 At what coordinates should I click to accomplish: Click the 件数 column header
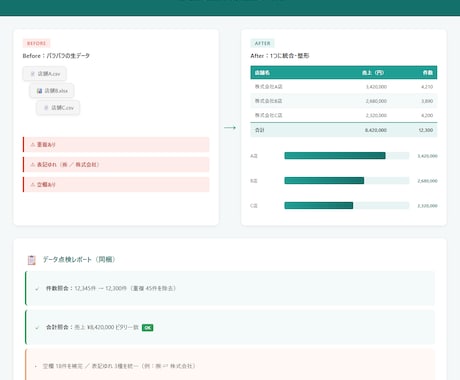point(428,73)
